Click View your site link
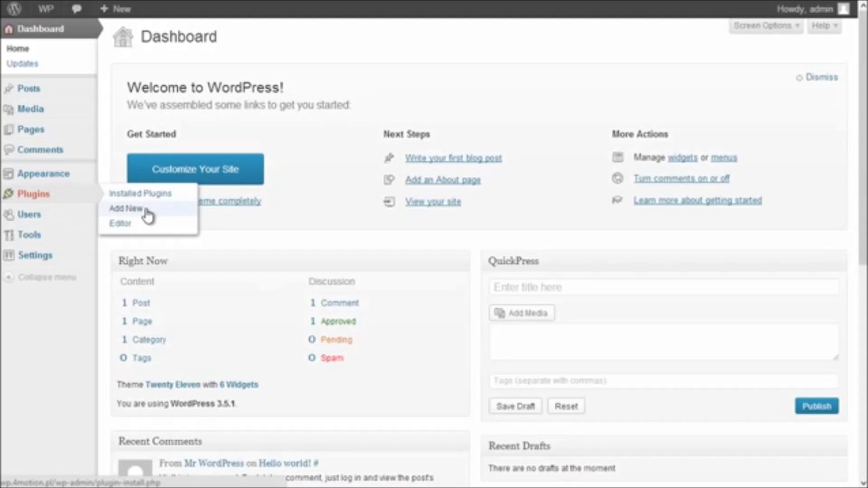Viewport: 868px width, 488px height. (433, 201)
